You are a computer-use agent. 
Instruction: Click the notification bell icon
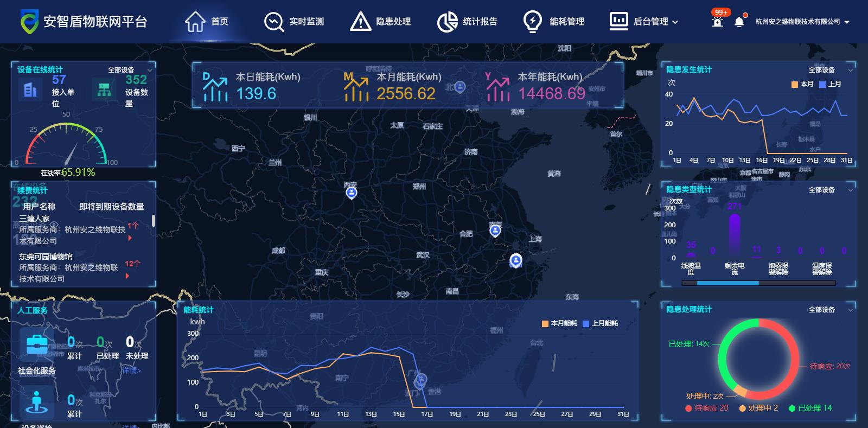pyautogui.click(x=739, y=22)
